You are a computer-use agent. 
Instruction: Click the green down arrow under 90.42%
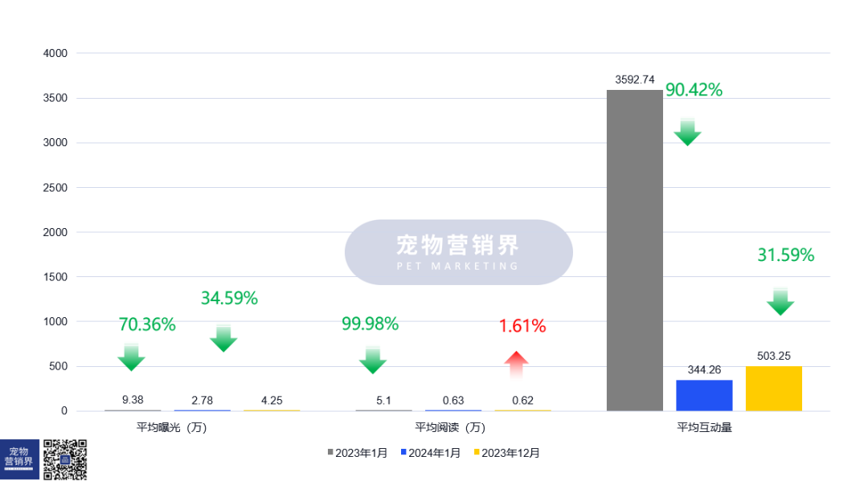687,132
